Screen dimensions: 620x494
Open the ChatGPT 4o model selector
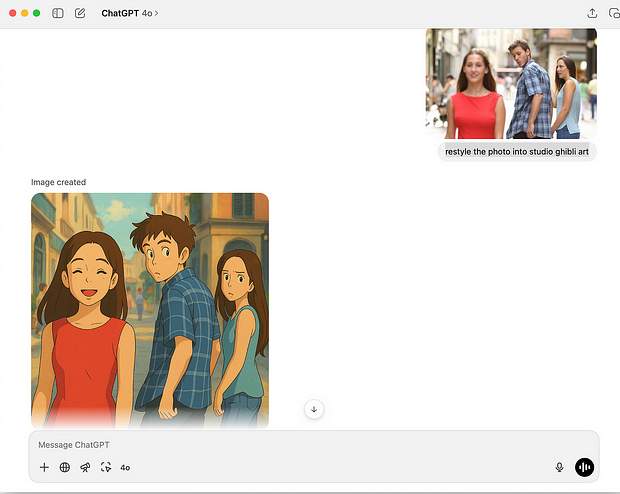pos(130,13)
